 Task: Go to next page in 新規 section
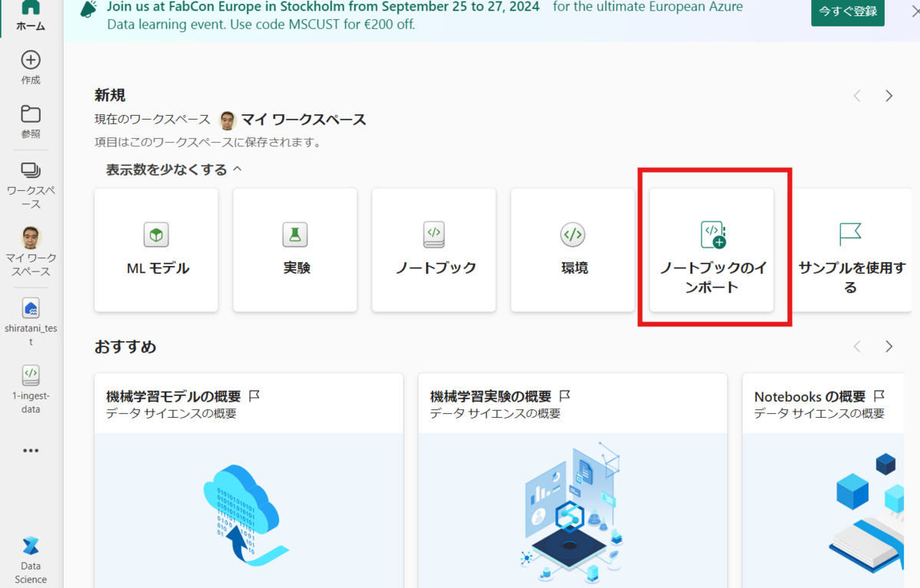(x=889, y=96)
